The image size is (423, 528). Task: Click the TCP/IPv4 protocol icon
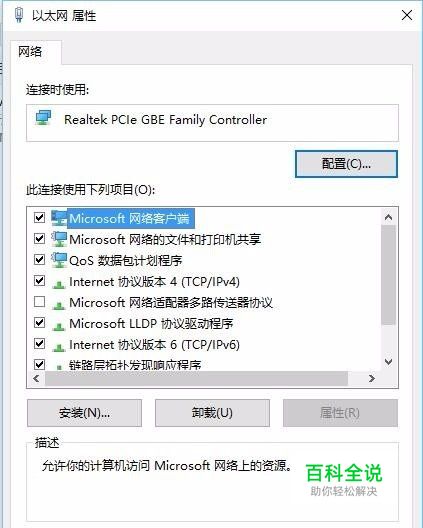pyautogui.click(x=59, y=285)
